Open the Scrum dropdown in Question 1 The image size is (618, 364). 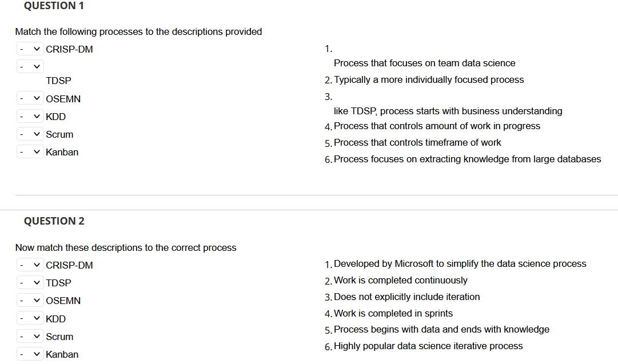pos(30,134)
